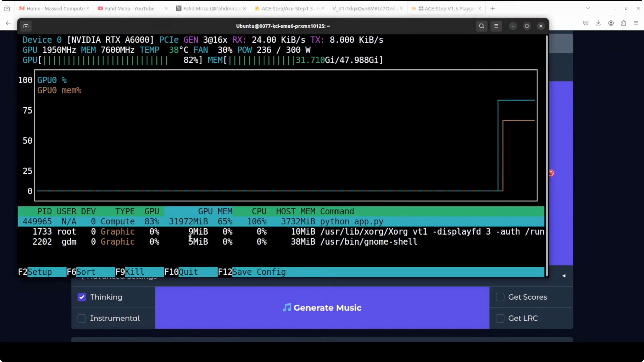Open the terminal hamburger menu
Viewport: 644px width, 362px height.
[x=496, y=26]
